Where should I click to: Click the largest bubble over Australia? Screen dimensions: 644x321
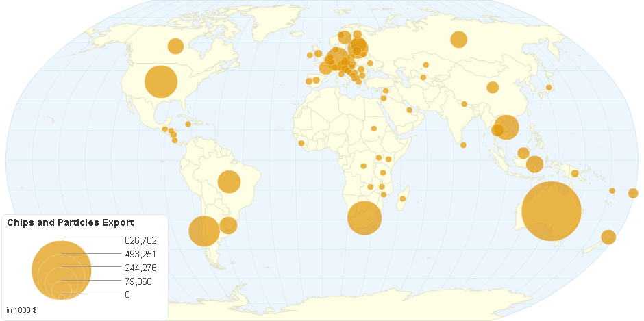click(x=552, y=211)
